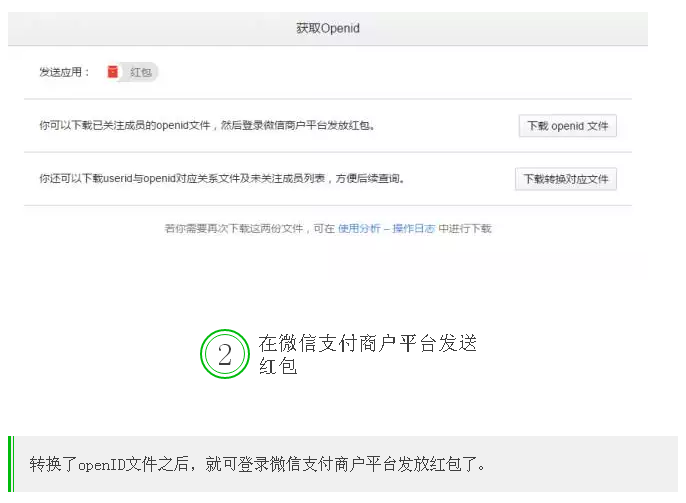This screenshot has height=503, width=686.
Task: Click text 你可以下载已关注成员的openid文件
Action: tap(125, 126)
